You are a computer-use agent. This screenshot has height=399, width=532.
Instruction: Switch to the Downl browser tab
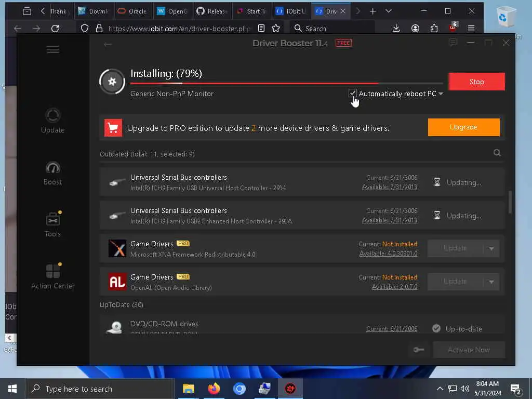coord(94,11)
